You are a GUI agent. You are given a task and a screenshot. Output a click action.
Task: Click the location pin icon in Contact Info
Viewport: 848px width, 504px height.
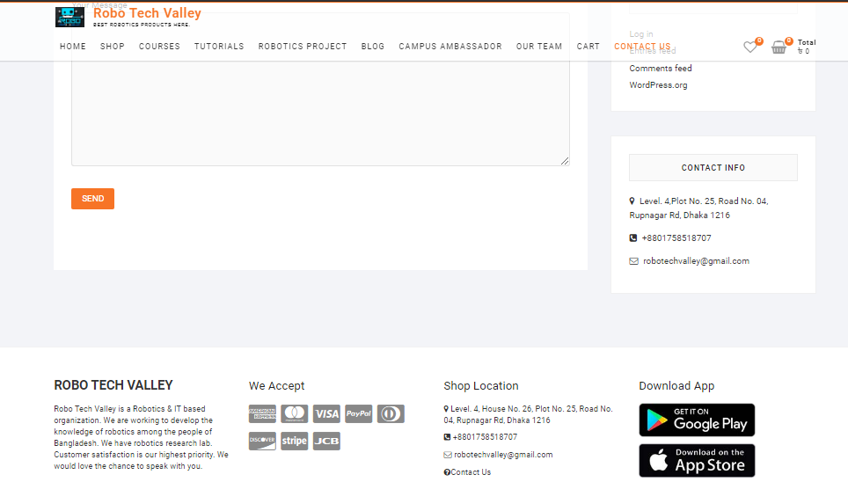[632, 201]
